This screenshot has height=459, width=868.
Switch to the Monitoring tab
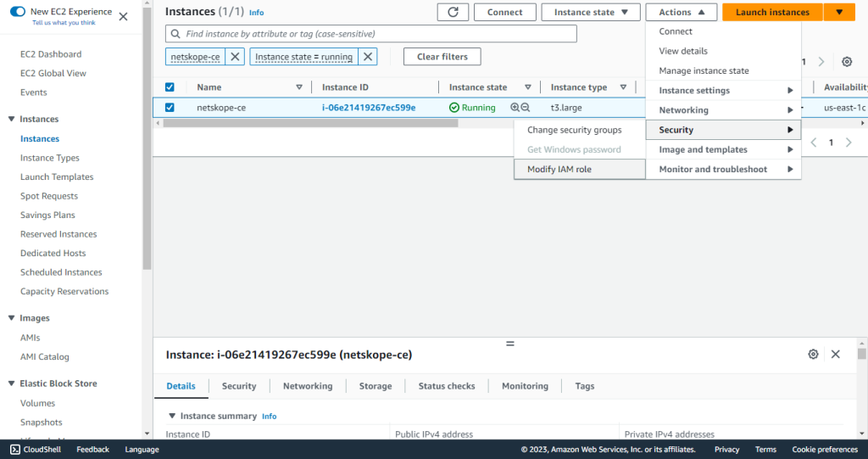[x=525, y=386]
